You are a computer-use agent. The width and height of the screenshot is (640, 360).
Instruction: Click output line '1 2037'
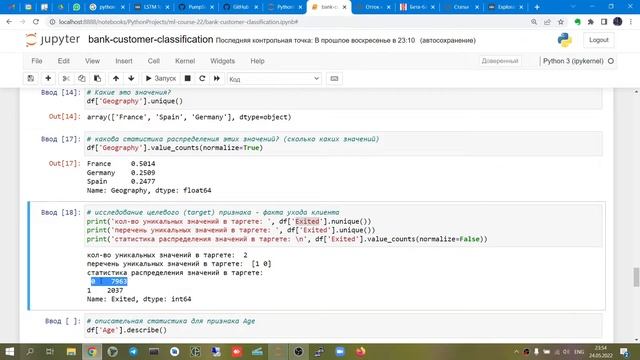click(x=105, y=290)
